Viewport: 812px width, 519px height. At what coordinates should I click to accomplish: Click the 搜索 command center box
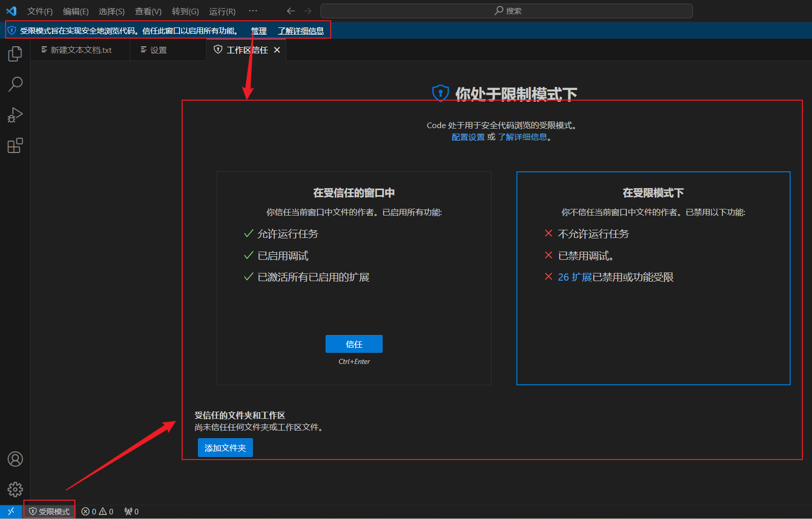click(507, 11)
